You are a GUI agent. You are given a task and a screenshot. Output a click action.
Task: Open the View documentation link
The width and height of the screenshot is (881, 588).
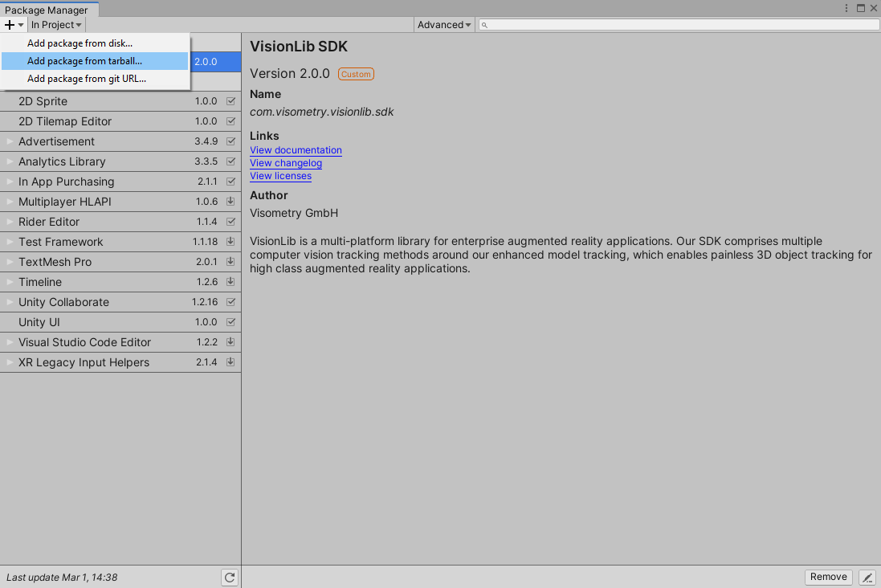click(x=296, y=150)
